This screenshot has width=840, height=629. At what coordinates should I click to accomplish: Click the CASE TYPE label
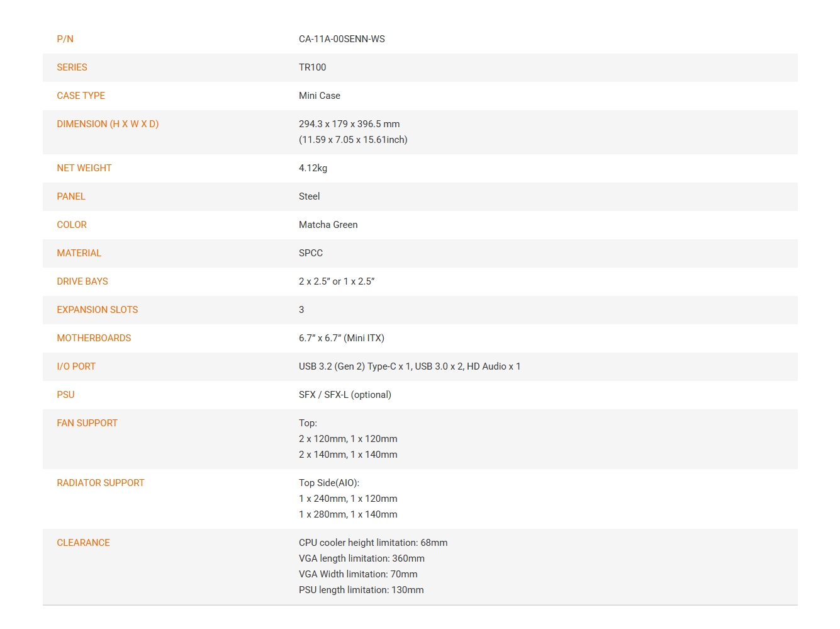point(81,96)
